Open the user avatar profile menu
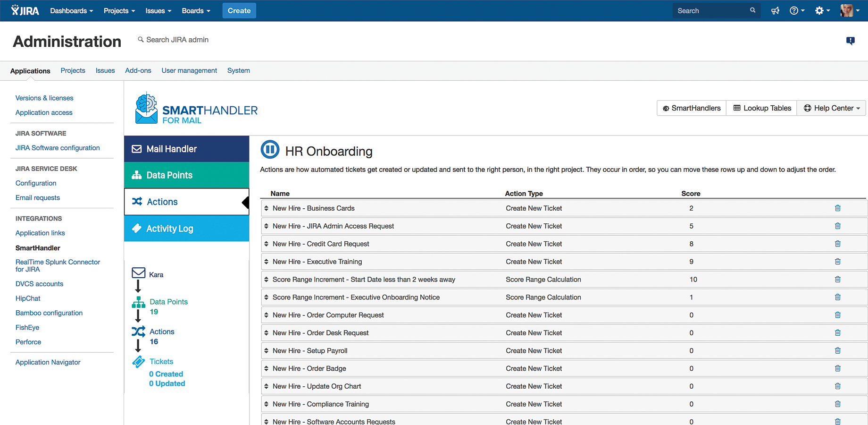Image resolution: width=868 pixels, height=425 pixels. (x=850, y=10)
